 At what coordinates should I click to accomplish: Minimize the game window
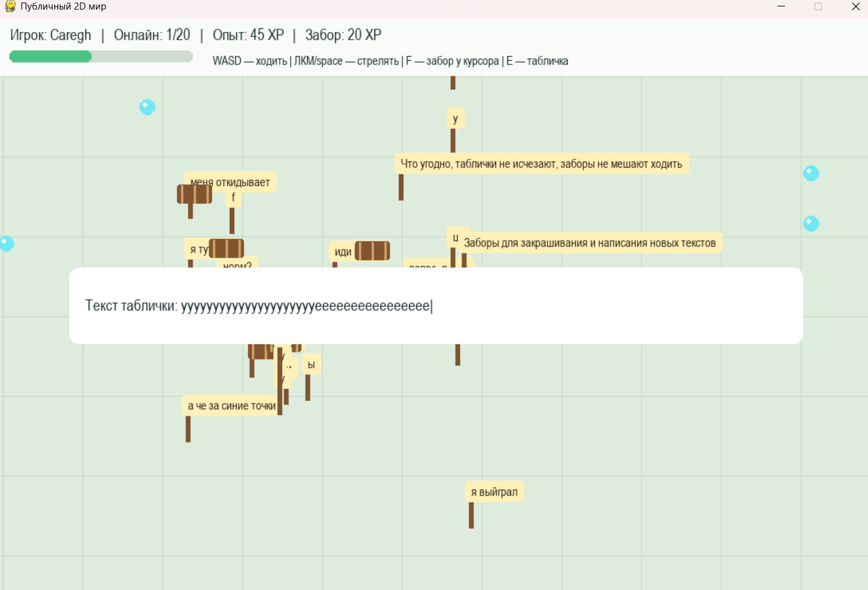781,6
